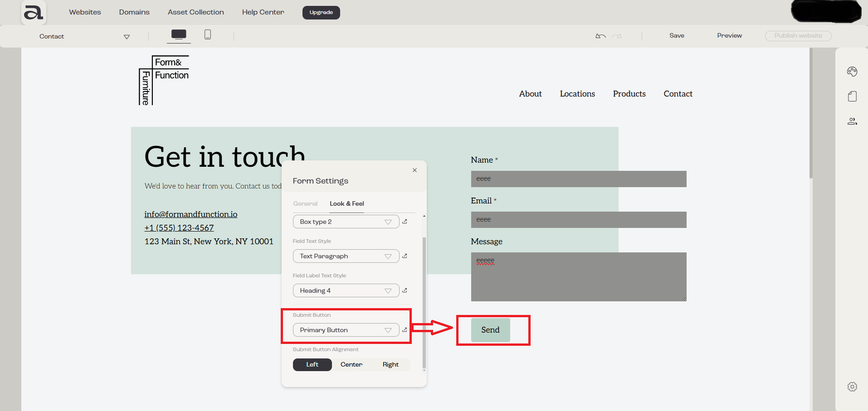Edit Primary Button style icon

[405, 330]
